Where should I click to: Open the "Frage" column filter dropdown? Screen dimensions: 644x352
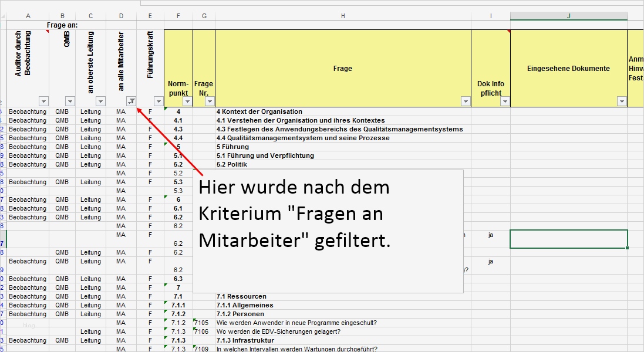tap(466, 101)
